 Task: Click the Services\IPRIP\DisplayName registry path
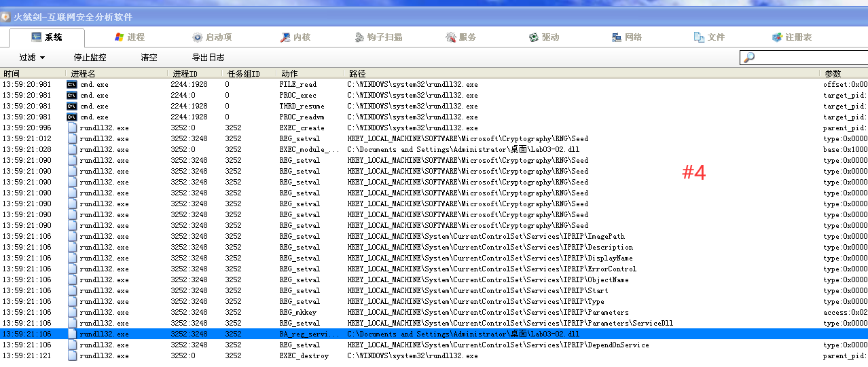click(x=490, y=258)
